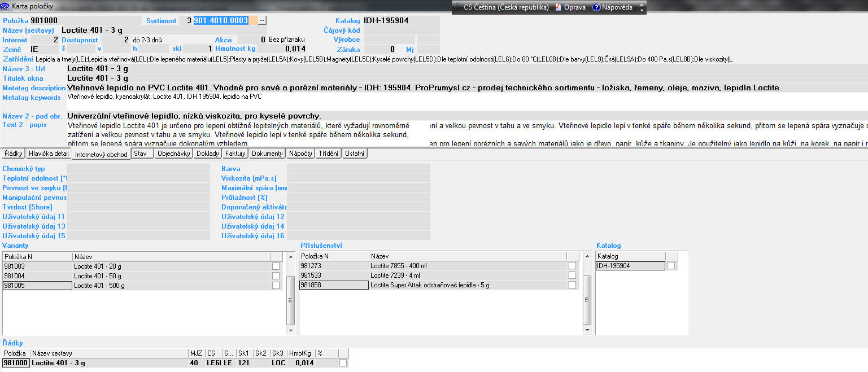The image size is (868, 372).
Task: Open the Objednávky tab
Action: 174,154
